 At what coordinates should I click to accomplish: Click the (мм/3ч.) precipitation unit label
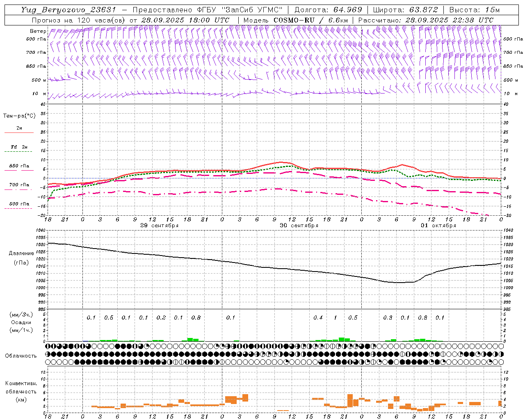pyautogui.click(x=21, y=315)
